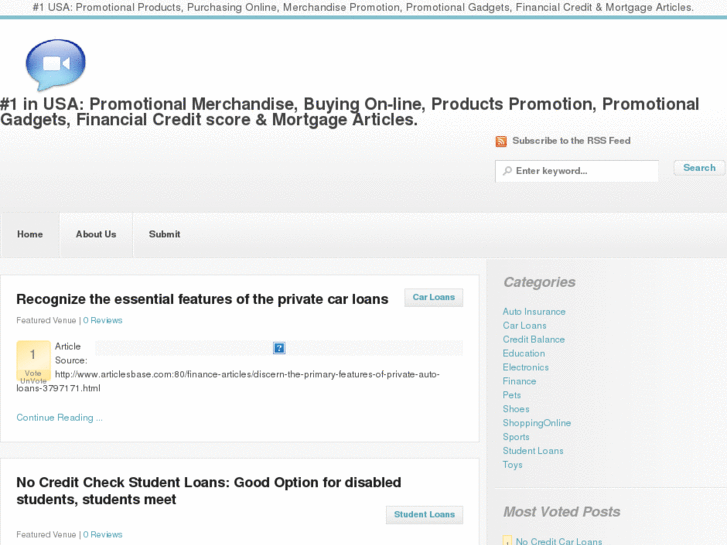Screen dimensions: 727x545
Task: Click the blue question mark icon
Action: click(x=279, y=348)
